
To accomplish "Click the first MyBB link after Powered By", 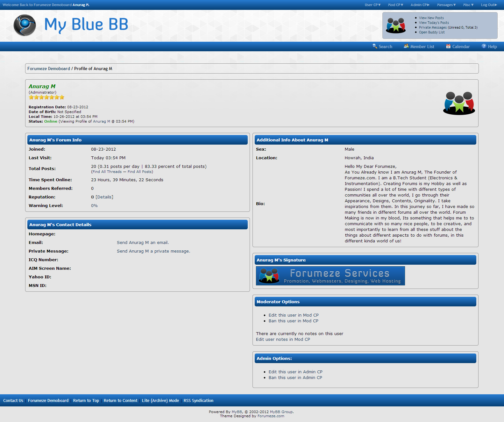I will pyautogui.click(x=237, y=412).
